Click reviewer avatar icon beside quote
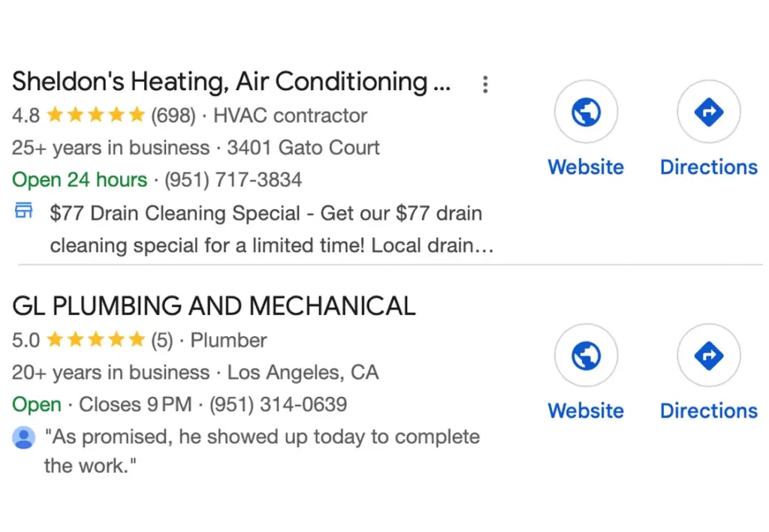769x532 pixels. pyautogui.click(x=23, y=437)
